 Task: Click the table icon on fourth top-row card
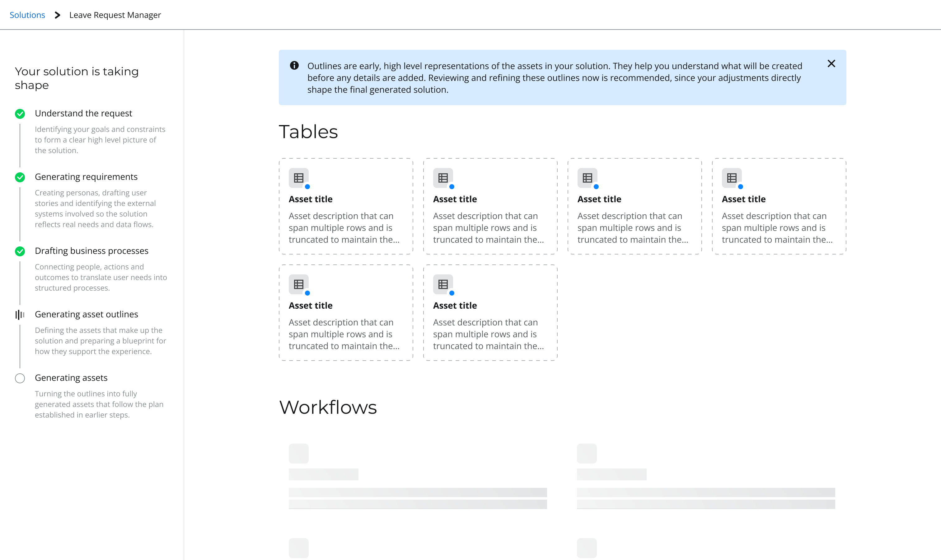732,178
